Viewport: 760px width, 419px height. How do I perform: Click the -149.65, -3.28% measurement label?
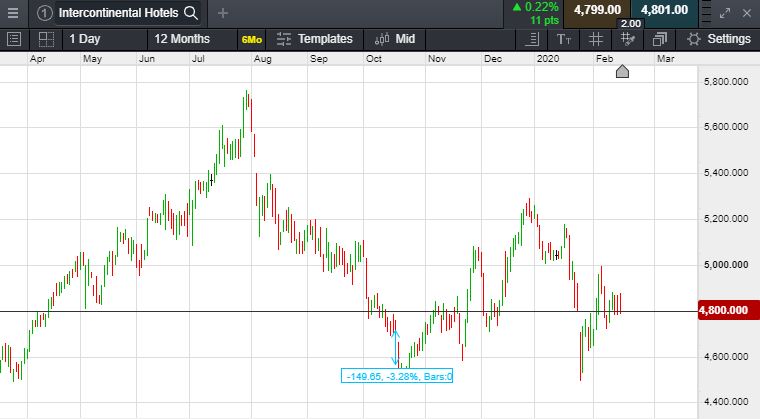pyautogui.click(x=397, y=376)
